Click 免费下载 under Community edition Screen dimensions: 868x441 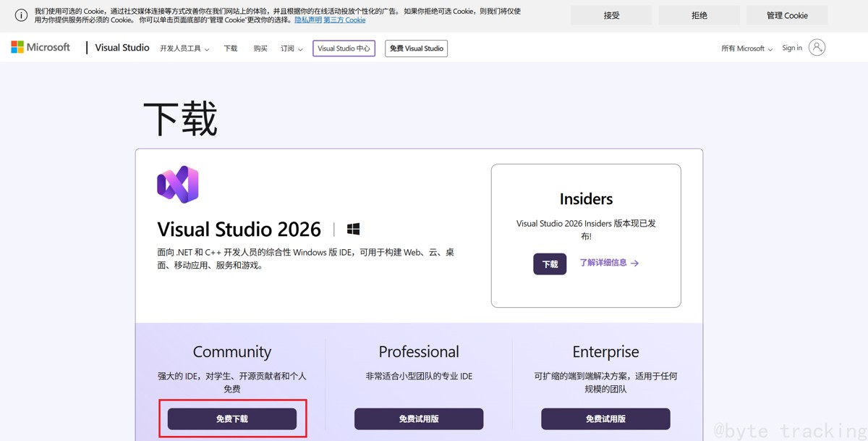point(231,419)
